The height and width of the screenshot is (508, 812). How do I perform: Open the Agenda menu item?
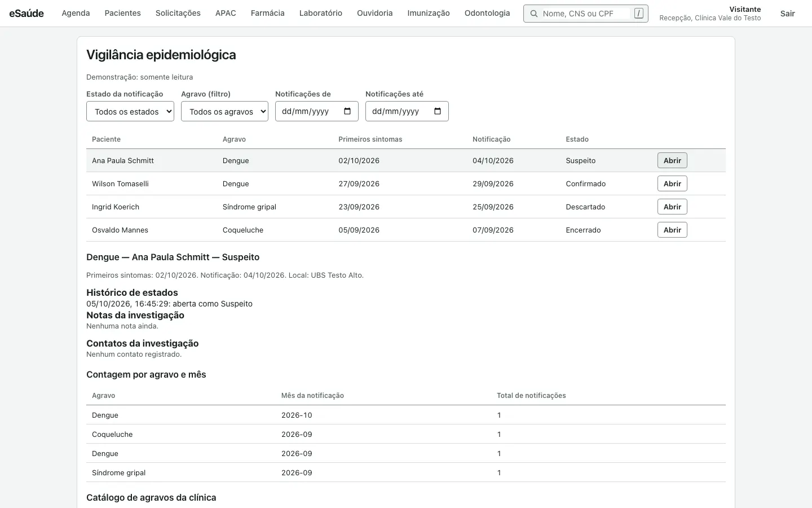coord(76,13)
